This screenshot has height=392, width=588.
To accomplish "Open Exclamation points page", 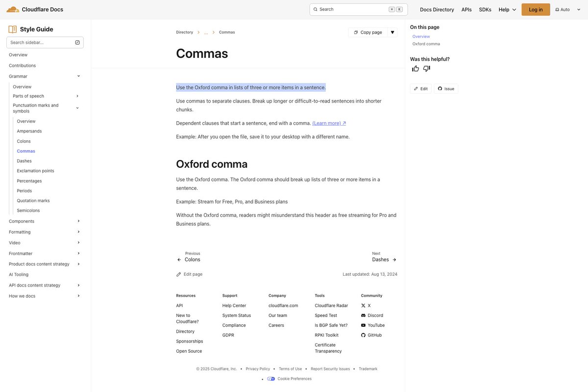I will [x=35, y=171].
